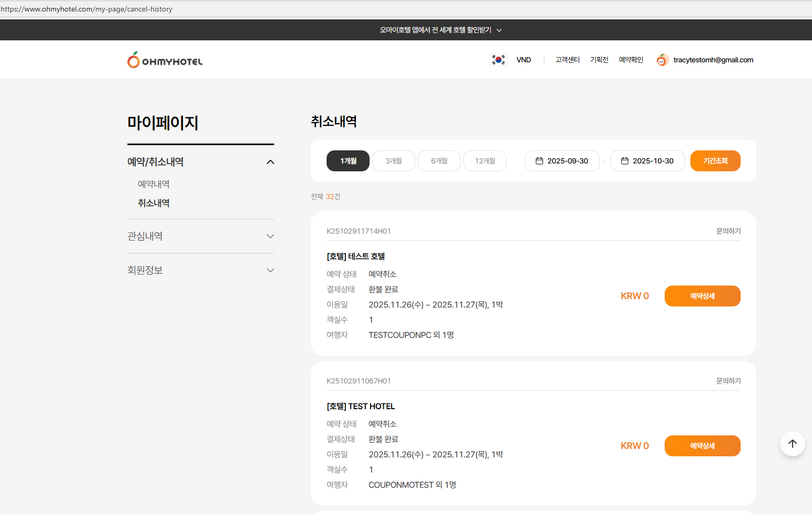Screen dimensions: 812x515
Task: Click 문의하기 for booking K25102911067H01
Action: (x=728, y=381)
